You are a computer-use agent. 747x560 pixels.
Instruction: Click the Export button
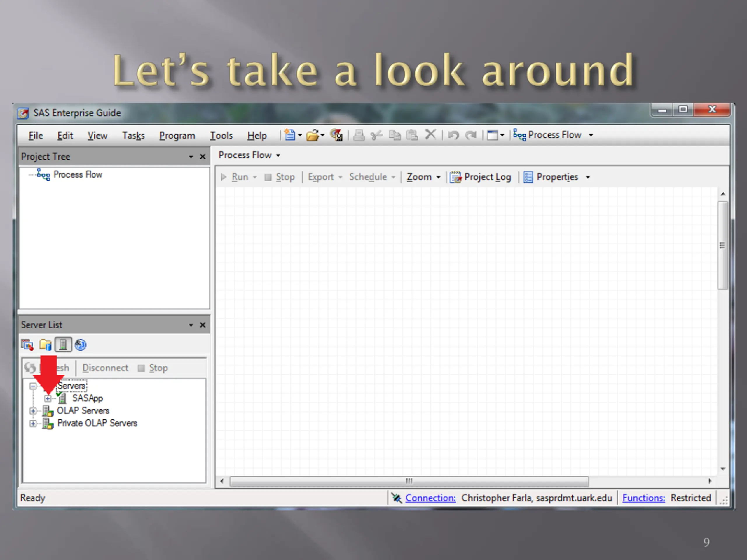321,177
